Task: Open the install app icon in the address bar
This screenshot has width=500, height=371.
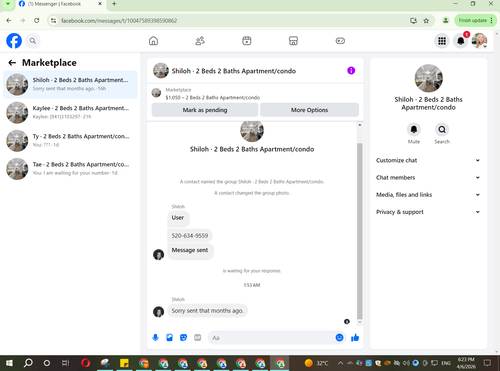Action: pyautogui.click(x=413, y=21)
